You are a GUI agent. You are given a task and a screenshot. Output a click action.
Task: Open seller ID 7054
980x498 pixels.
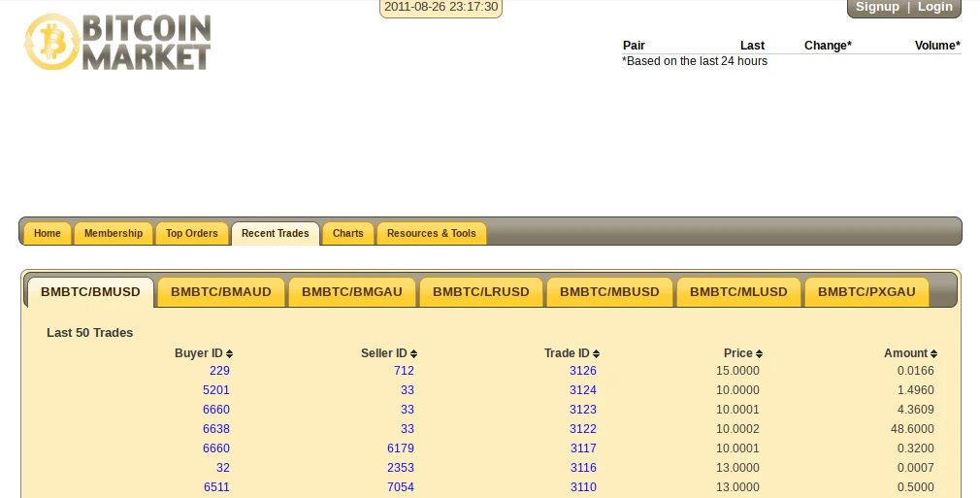[401, 487]
